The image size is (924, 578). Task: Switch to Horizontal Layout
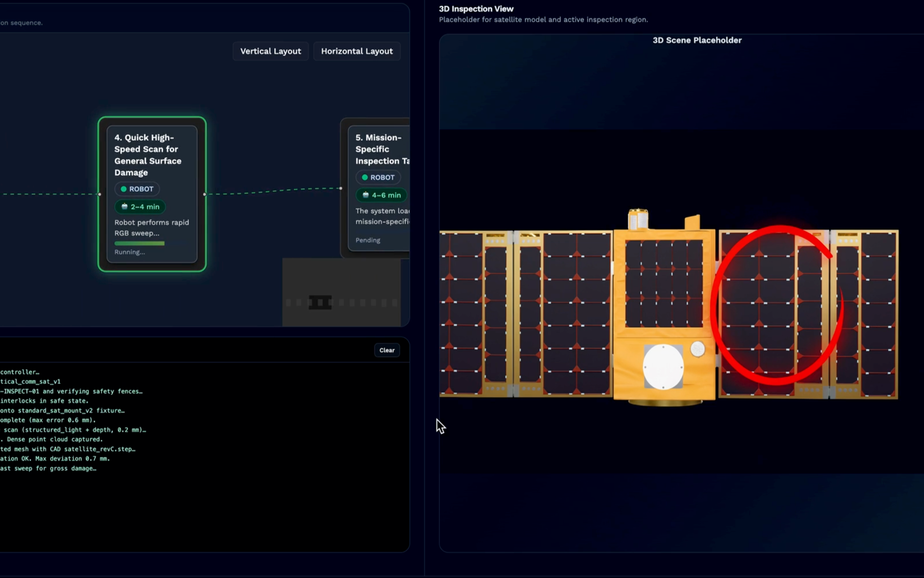(x=357, y=51)
